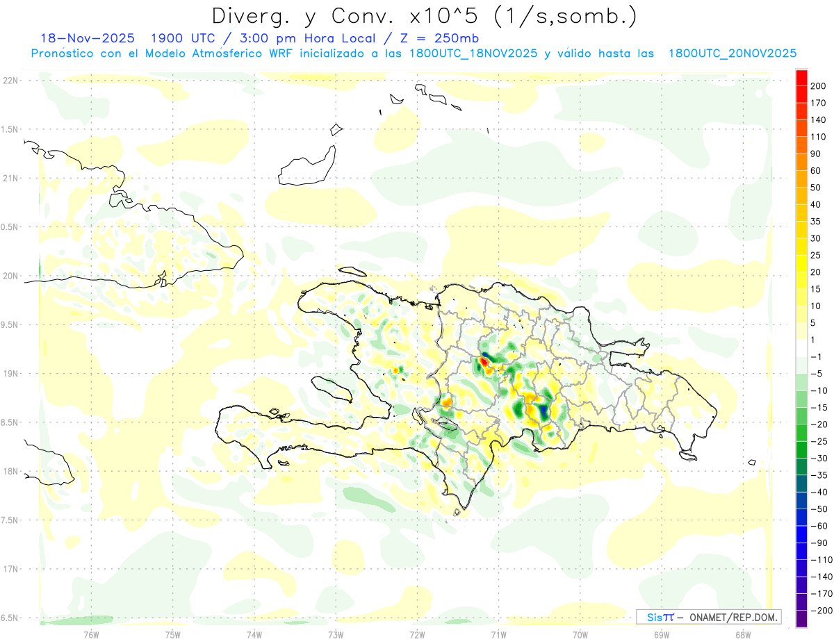Click the '70W' longitude label
The width and height of the screenshot is (834, 644).
point(580,634)
